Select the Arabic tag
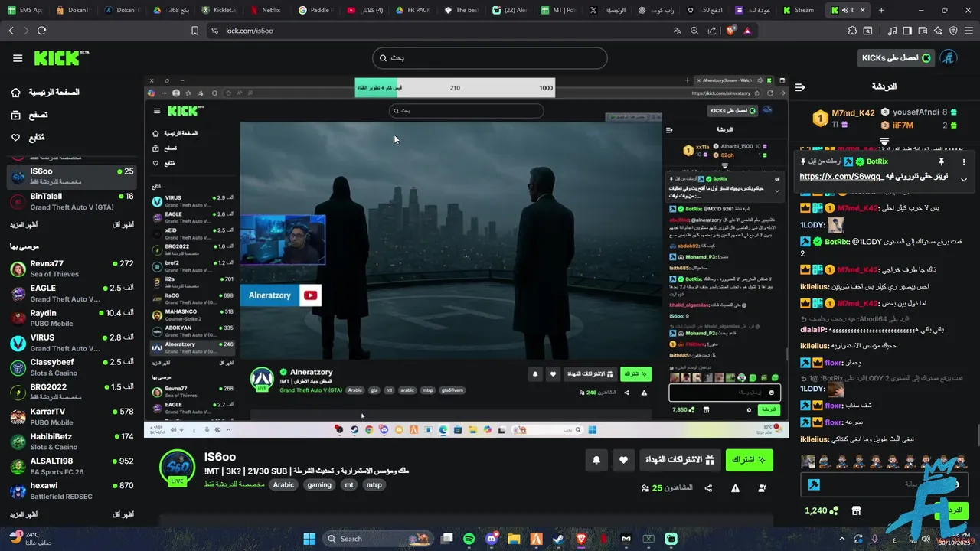This screenshot has height=551, width=980. (284, 485)
